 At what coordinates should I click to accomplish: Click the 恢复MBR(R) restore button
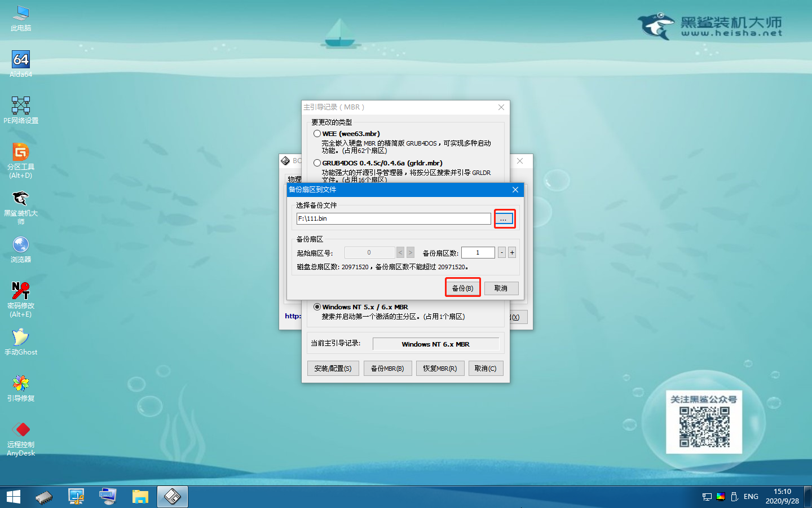tap(440, 368)
